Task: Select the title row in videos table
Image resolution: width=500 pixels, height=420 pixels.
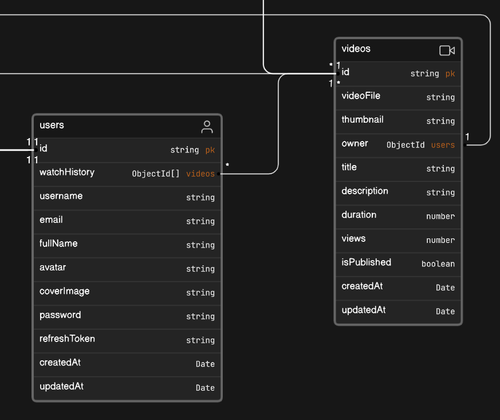Action: click(398, 169)
